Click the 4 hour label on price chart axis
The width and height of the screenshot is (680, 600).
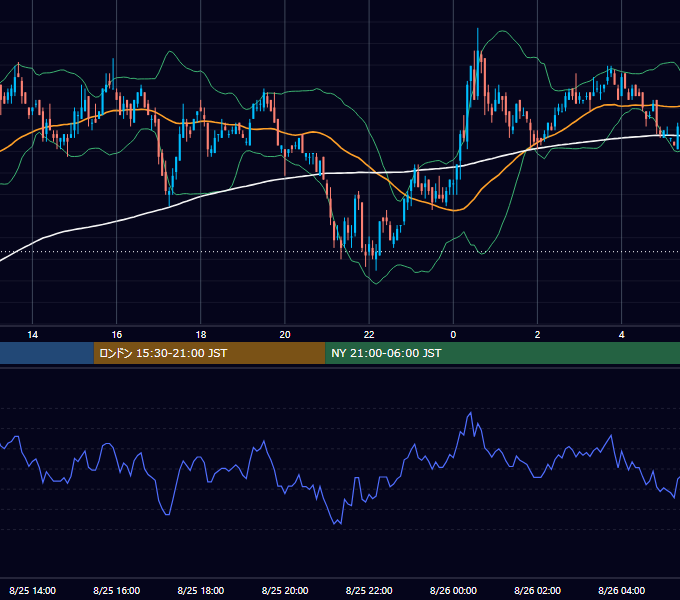(x=621, y=335)
